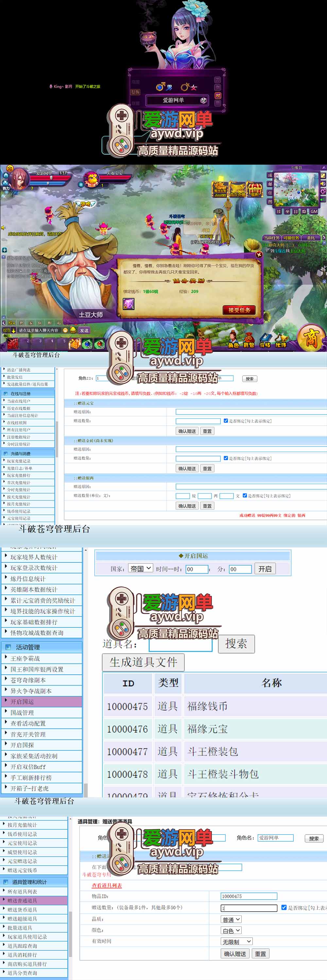
Task: Click the blue potion hotbar icon
Action: coord(87,344)
